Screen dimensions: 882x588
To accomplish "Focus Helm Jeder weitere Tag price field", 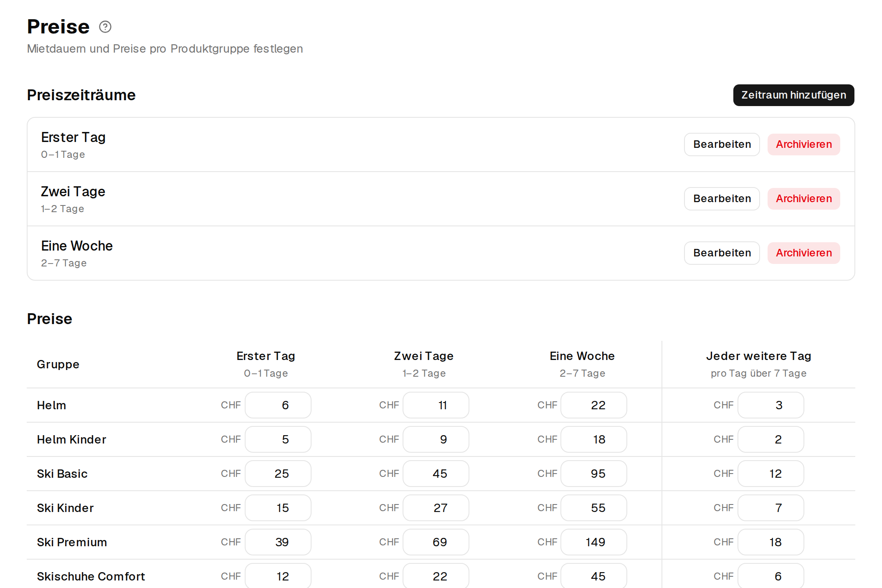I will tap(771, 405).
